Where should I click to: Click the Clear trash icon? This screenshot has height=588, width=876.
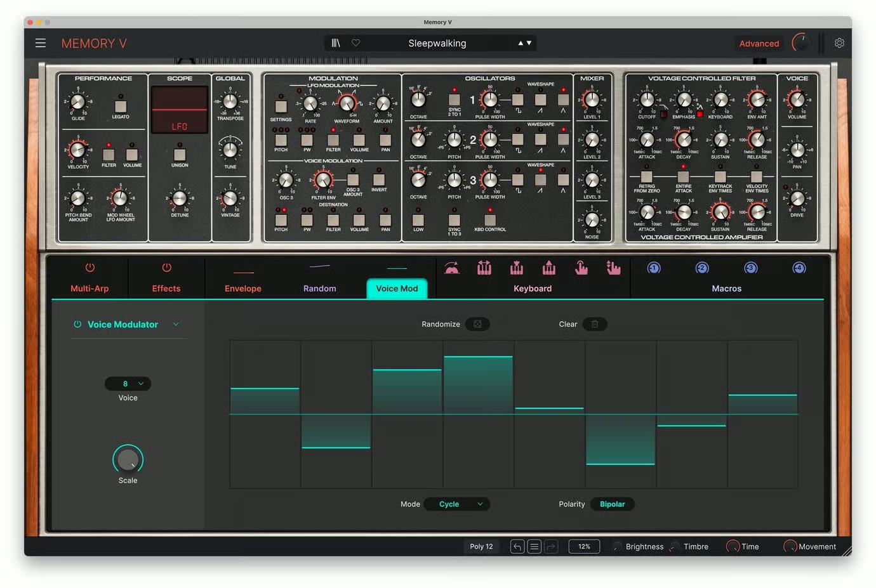[595, 324]
